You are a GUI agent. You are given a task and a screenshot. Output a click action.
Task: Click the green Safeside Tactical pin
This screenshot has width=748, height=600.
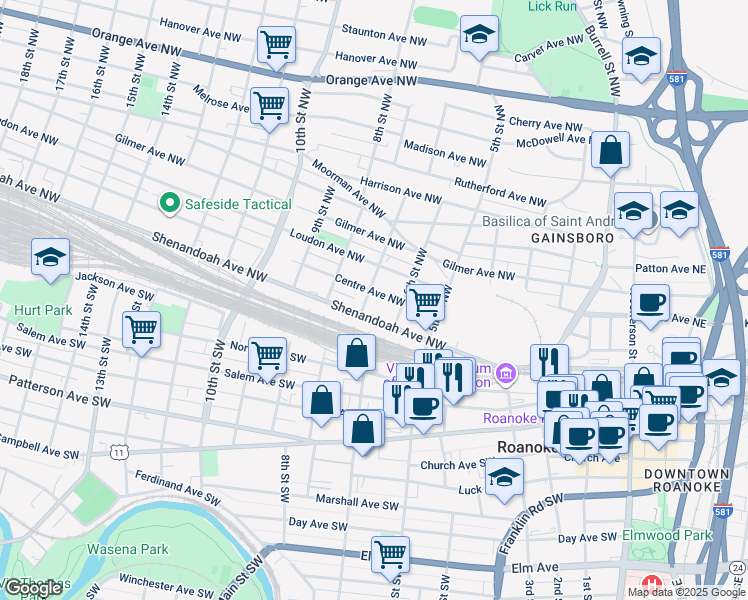coord(169,204)
